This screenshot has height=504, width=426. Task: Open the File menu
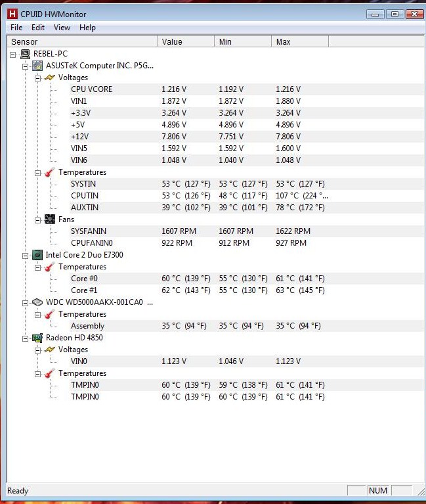[x=16, y=28]
